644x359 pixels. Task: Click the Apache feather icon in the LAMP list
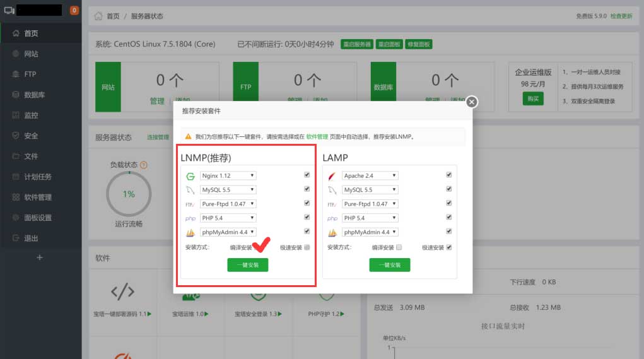[332, 176]
